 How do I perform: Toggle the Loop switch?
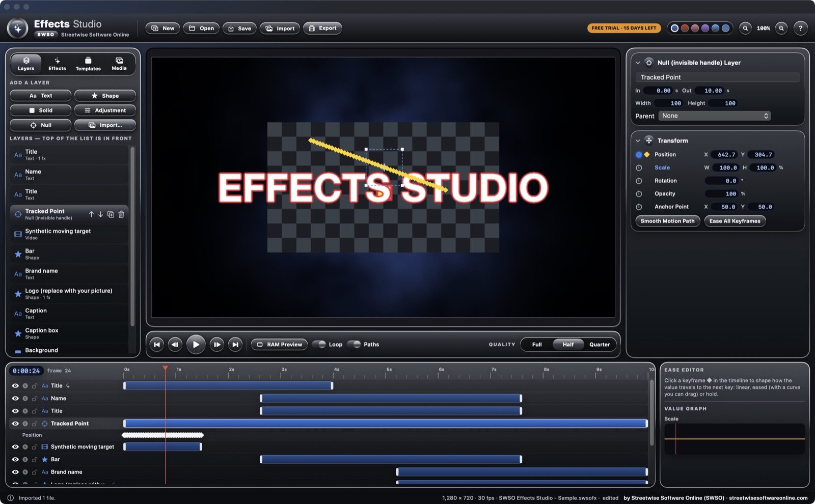click(319, 345)
